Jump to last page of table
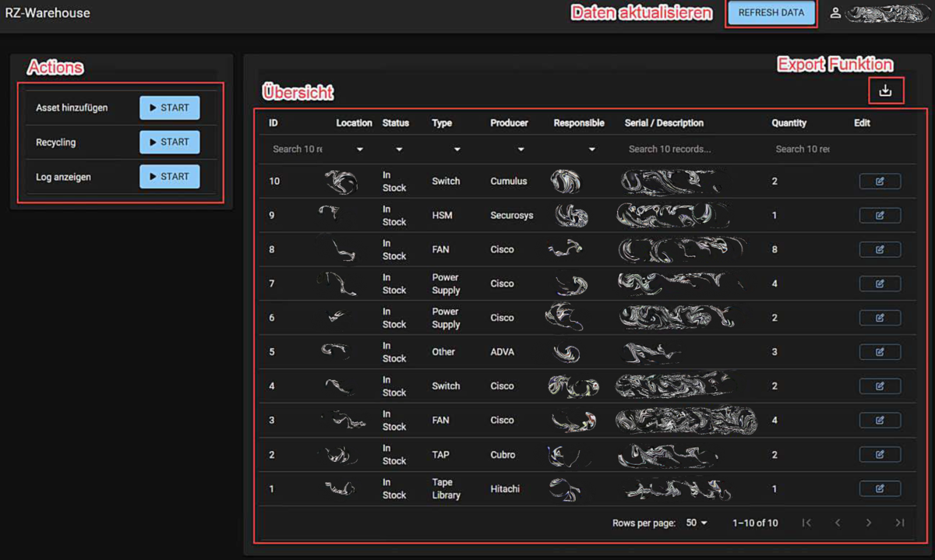935x560 pixels. [x=900, y=523]
